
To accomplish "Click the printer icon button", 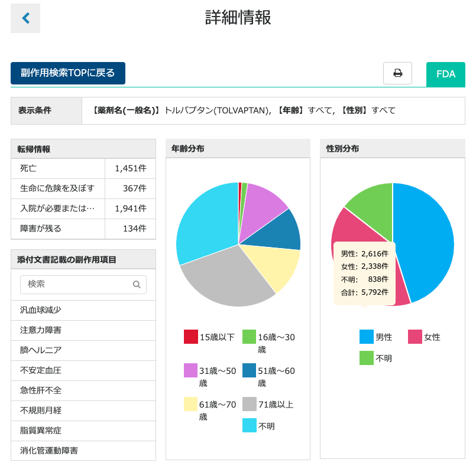I will [x=397, y=73].
